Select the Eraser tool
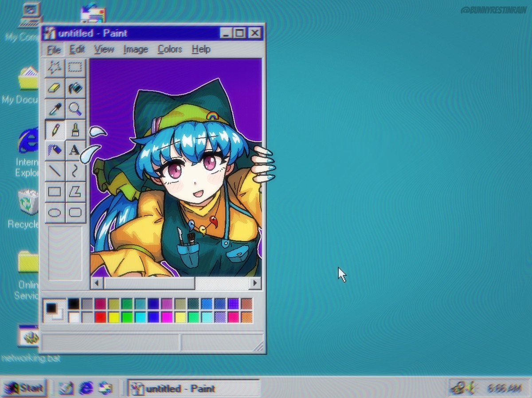532x398 pixels. pos(55,88)
